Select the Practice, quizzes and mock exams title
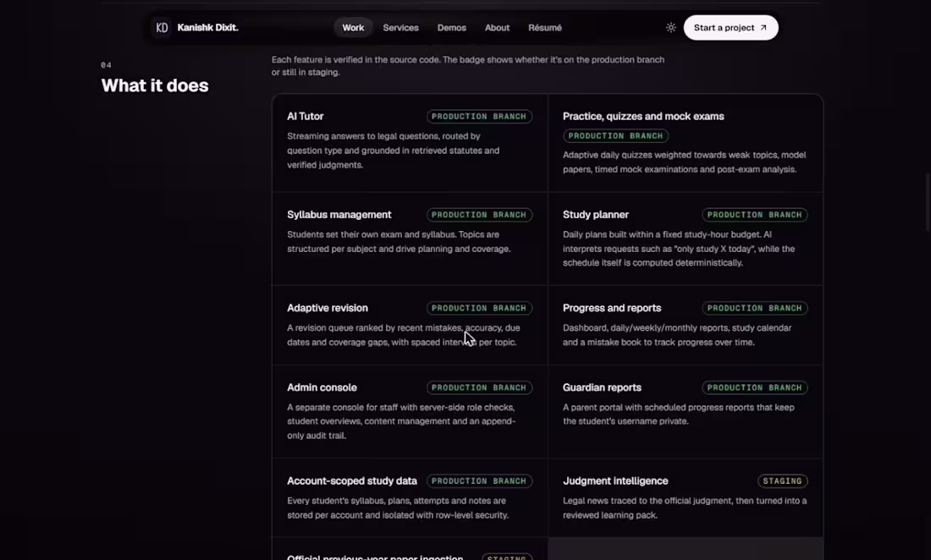 tap(643, 116)
